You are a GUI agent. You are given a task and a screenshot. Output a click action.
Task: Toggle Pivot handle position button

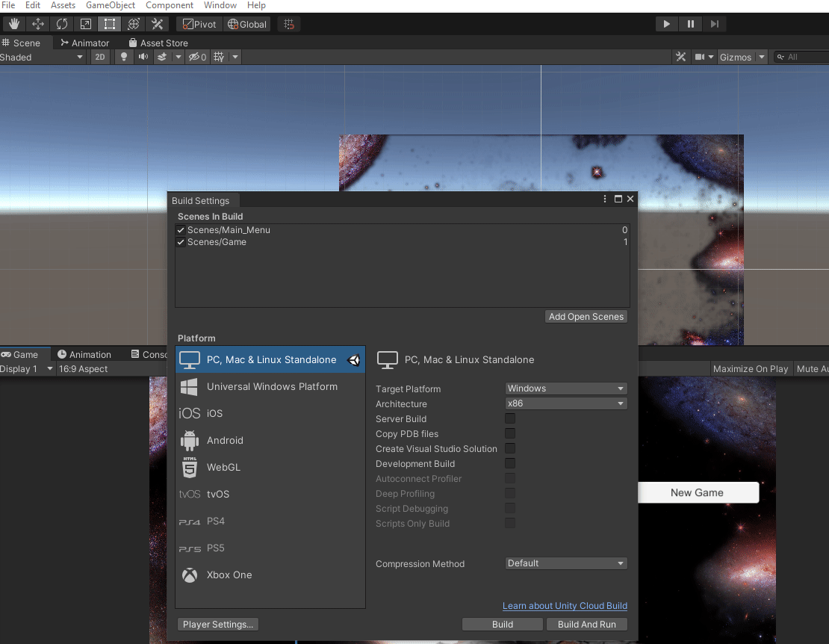click(x=199, y=25)
